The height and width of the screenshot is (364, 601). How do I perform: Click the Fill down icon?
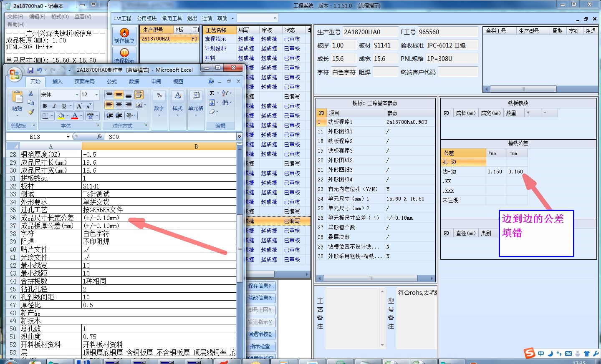[x=212, y=103]
